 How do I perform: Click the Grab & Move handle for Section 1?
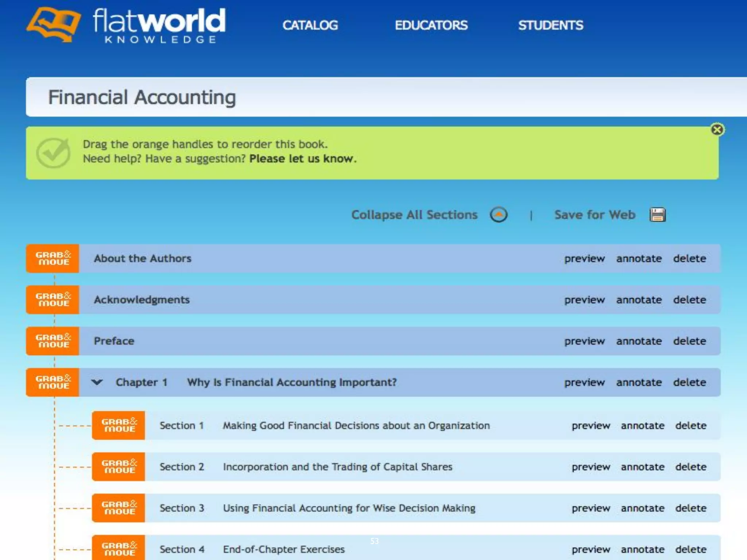[119, 425]
